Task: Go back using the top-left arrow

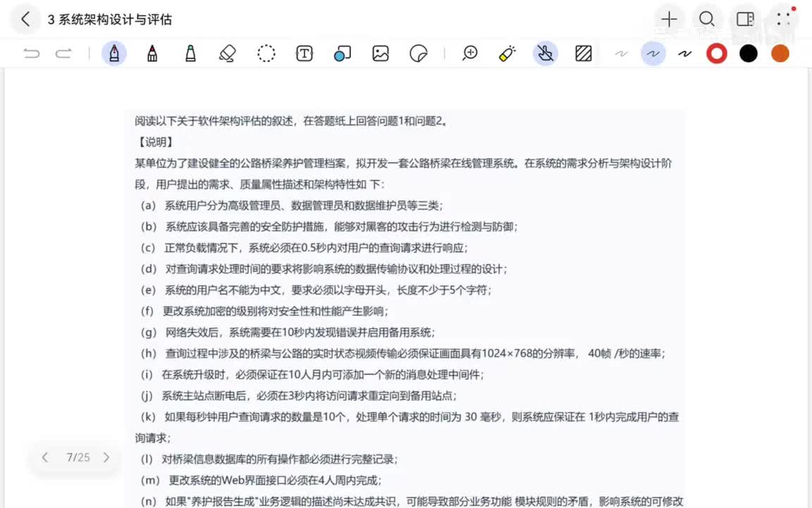Action: 25,19
